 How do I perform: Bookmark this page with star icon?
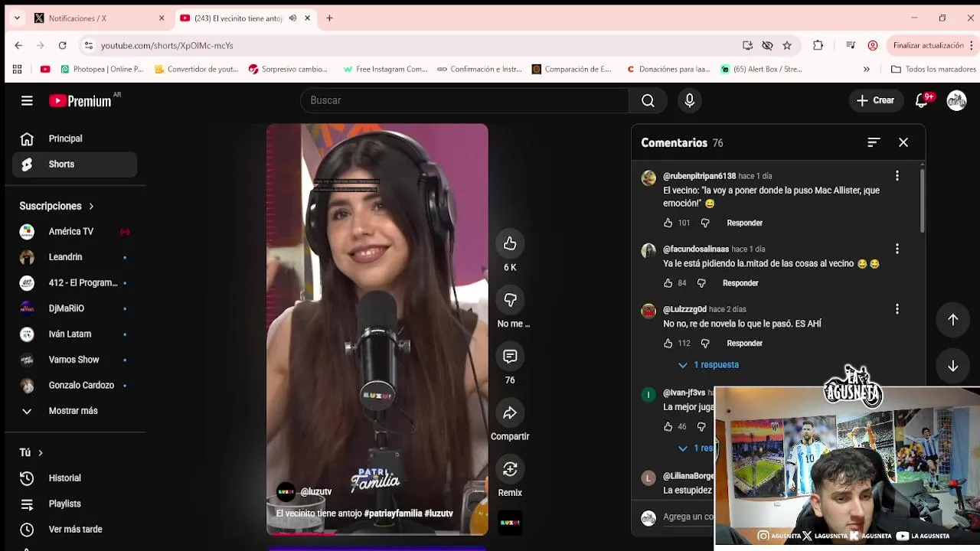point(787,45)
